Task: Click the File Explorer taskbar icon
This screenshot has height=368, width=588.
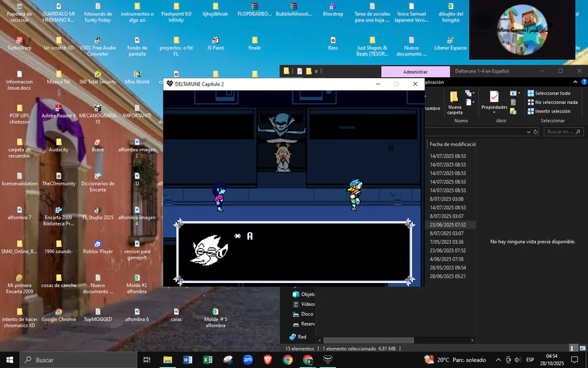Action: 167,360
